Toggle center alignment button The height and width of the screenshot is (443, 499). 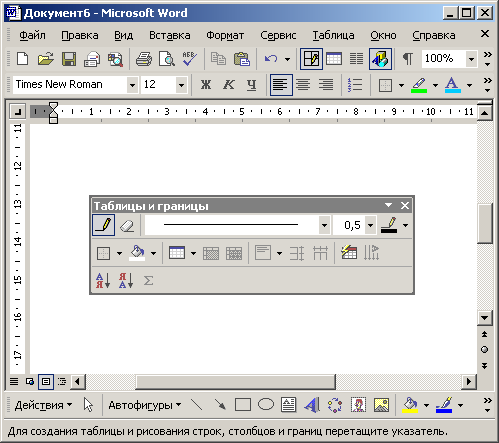click(x=303, y=85)
